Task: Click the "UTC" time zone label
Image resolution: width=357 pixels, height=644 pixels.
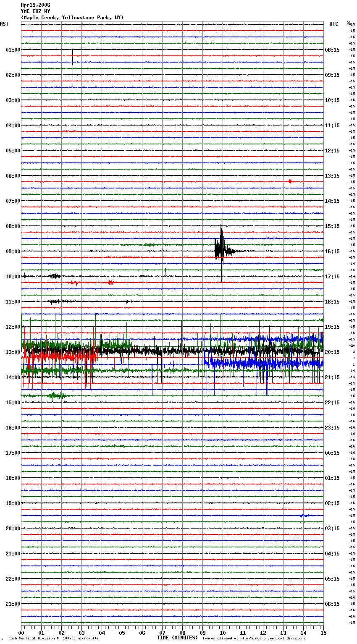Action: tap(333, 24)
